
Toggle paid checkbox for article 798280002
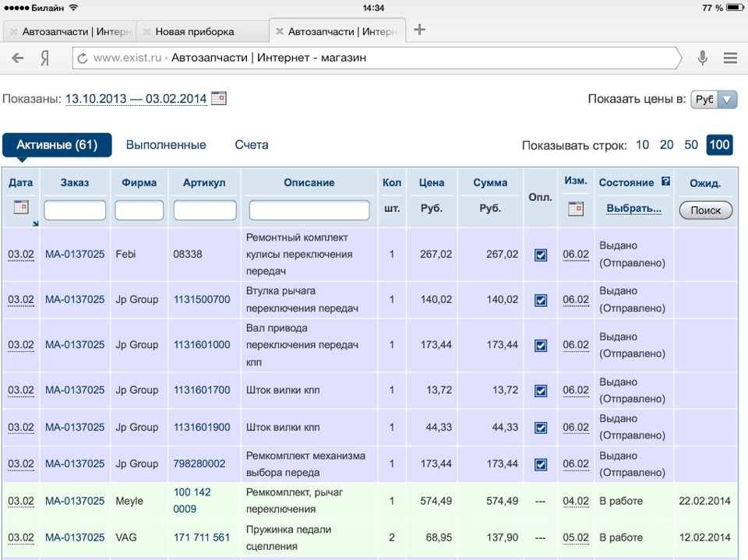click(x=541, y=464)
